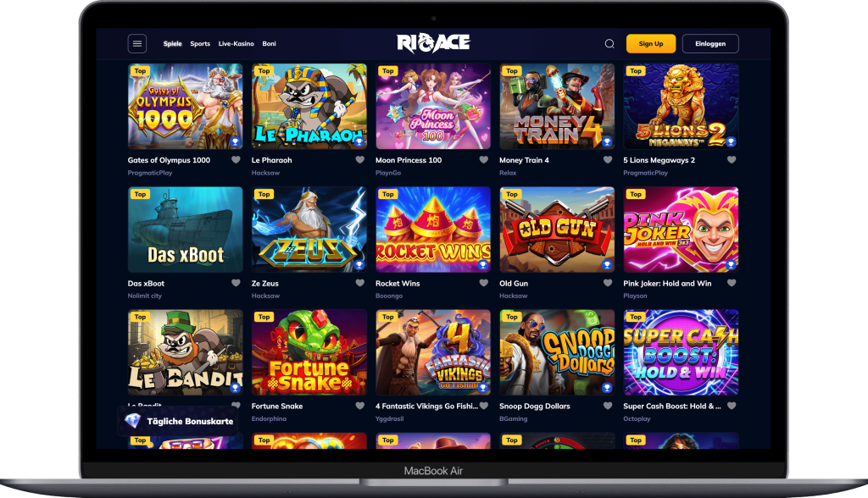Image resolution: width=868 pixels, height=498 pixels.
Task: Toggle favorite heart for Old Gun
Action: tap(607, 283)
